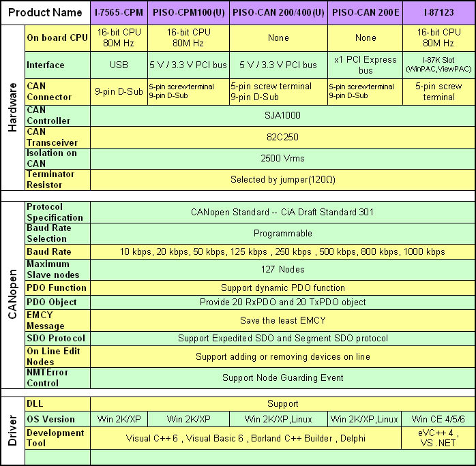476x466 pixels.
Task: Click the 'Terminator Resistor' row label
Action: [57, 179]
